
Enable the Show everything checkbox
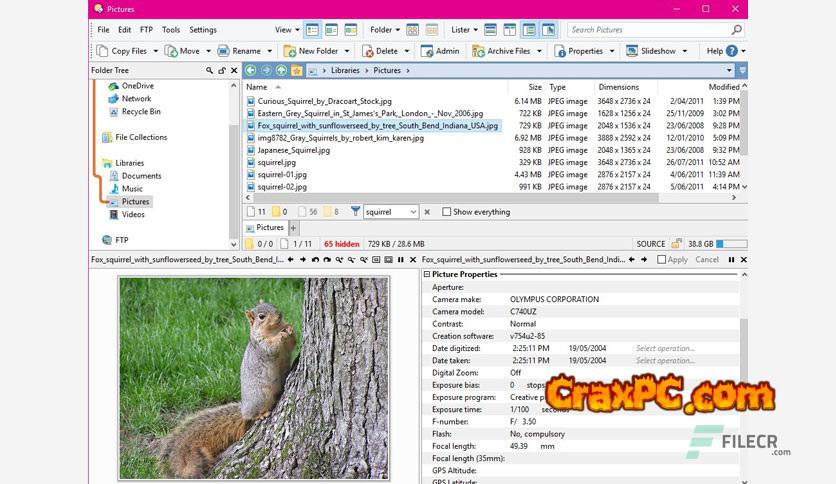click(446, 212)
